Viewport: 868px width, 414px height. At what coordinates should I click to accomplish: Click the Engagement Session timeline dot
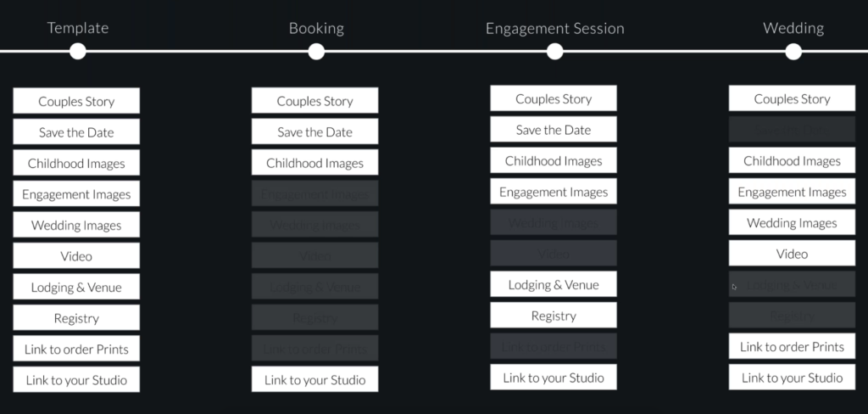[554, 52]
